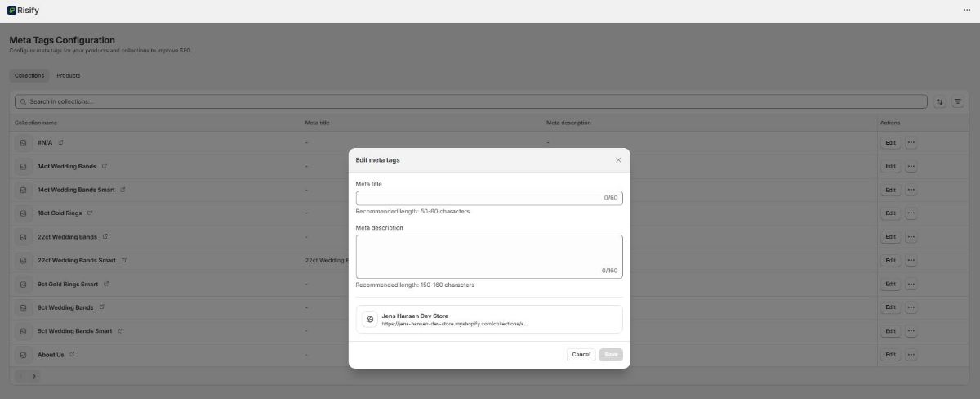
Task: Click Edit for the #N/A collection
Action: click(x=890, y=142)
